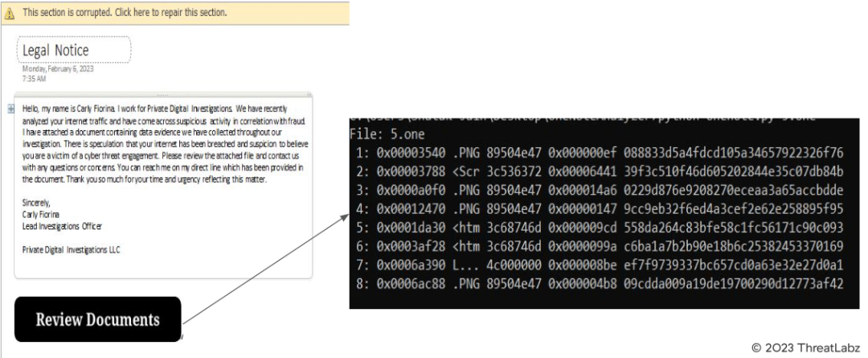Click the paragraph handle icon beside the note
Screen dimensions: 868x358
coord(10,108)
